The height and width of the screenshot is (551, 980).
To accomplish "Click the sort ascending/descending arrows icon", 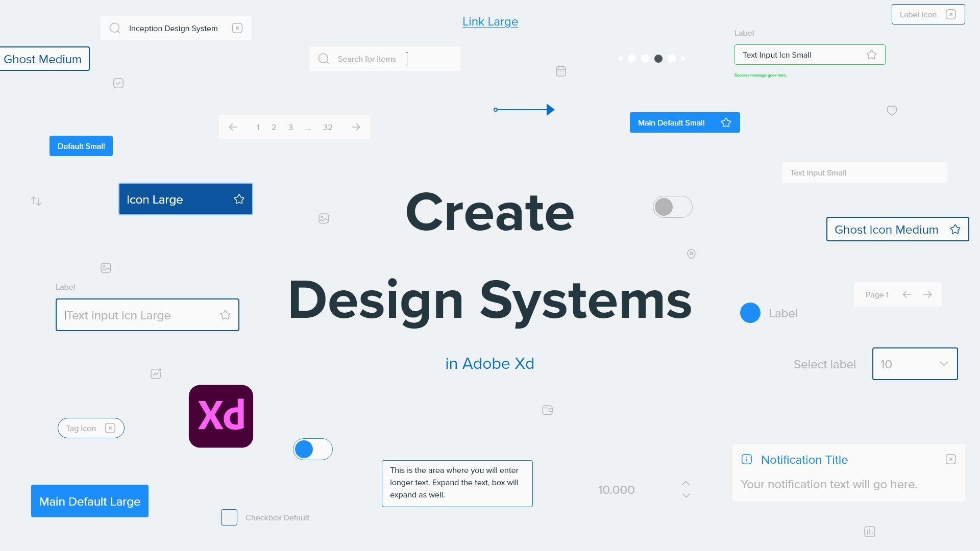I will 36,201.
